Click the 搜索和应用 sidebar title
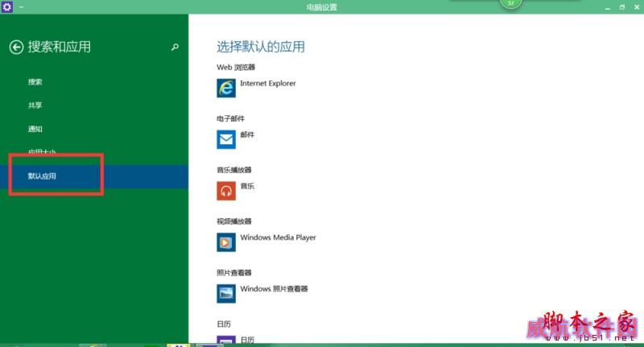 60,47
